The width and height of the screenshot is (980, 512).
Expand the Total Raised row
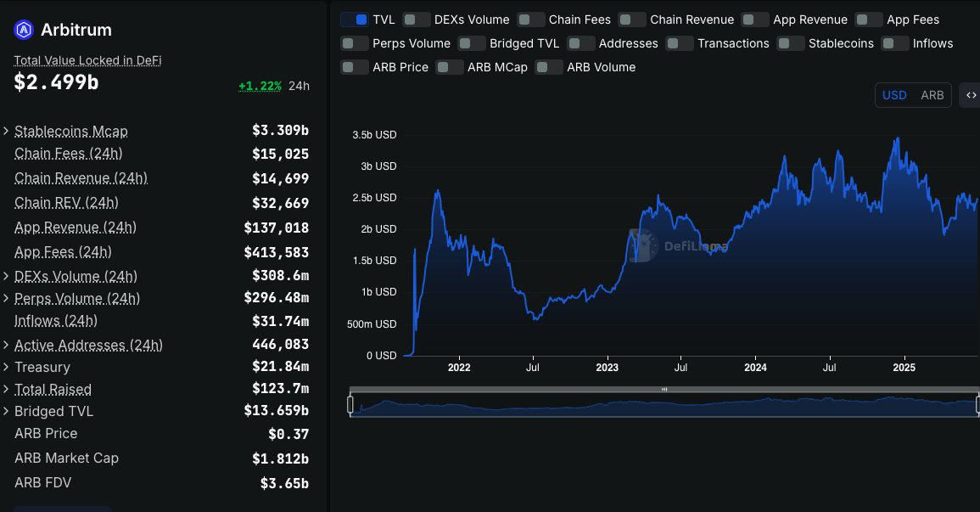click(x=6, y=389)
